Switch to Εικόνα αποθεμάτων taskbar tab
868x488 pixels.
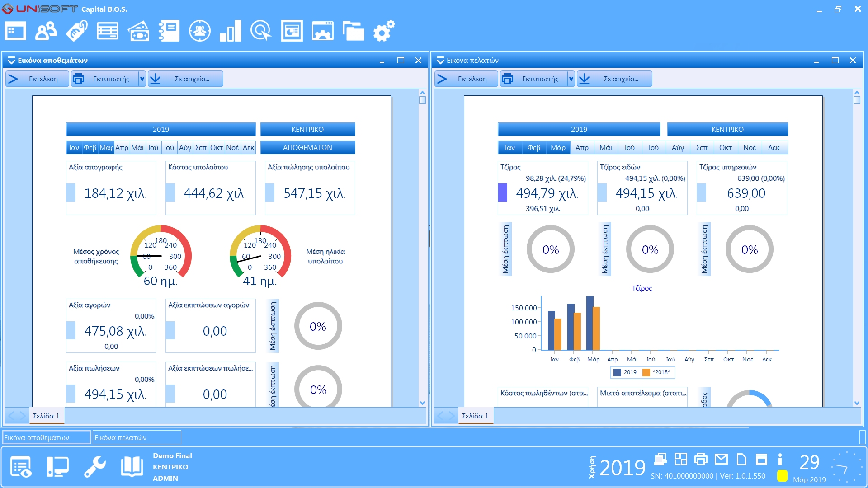tap(47, 437)
